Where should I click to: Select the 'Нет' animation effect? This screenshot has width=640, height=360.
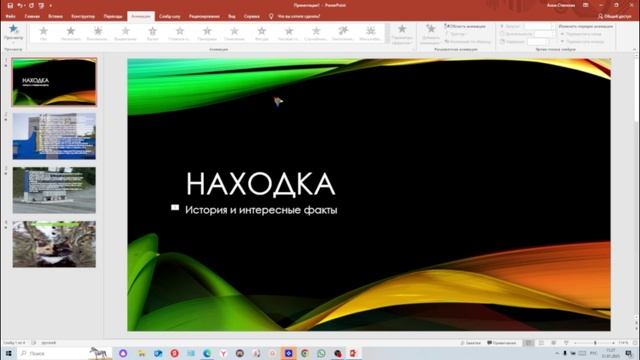43,33
